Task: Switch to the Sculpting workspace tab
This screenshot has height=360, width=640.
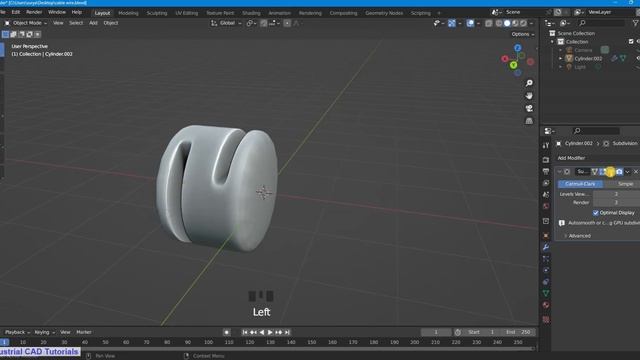Action: (x=157, y=13)
